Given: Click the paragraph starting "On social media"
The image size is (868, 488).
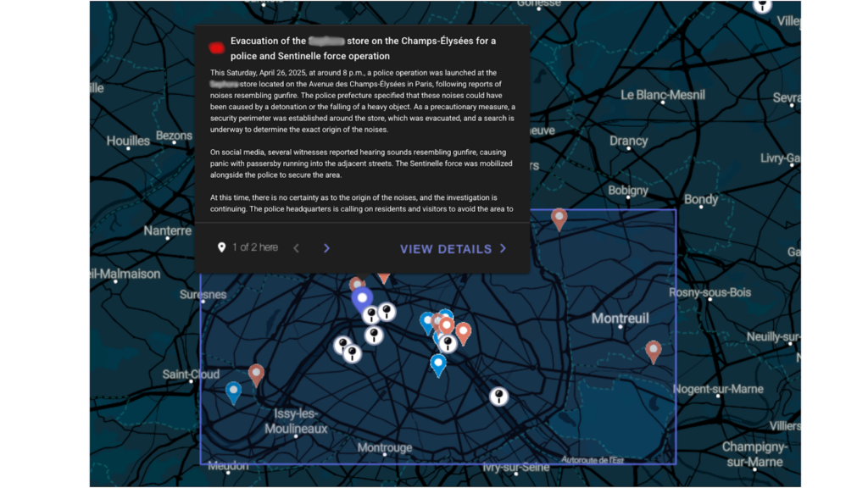Looking at the screenshot, I should (361, 164).
